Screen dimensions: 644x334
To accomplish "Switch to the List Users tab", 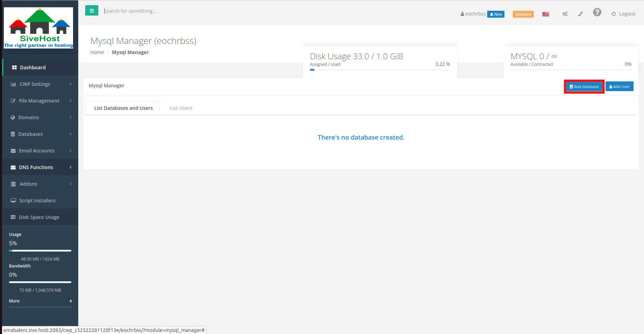I will (x=181, y=108).
